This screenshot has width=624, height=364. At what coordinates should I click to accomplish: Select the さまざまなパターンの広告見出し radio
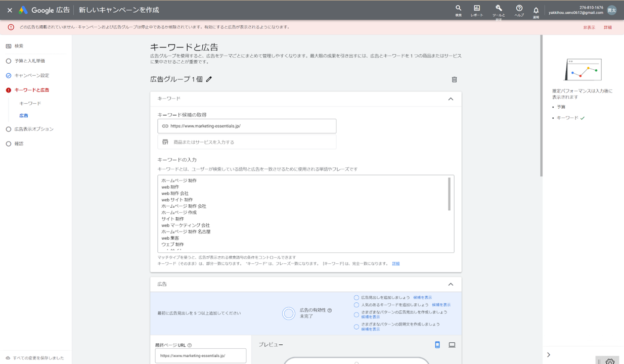point(356,314)
